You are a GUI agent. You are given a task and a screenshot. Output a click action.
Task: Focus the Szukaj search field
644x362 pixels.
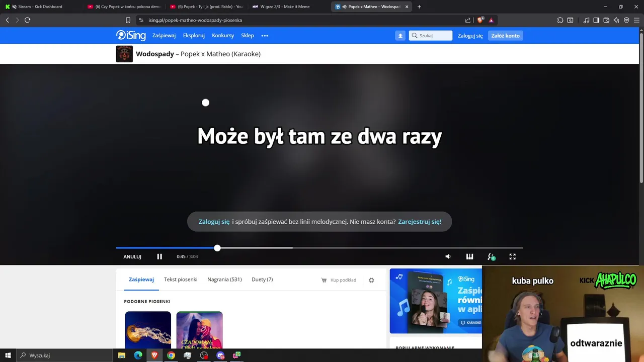(430, 36)
